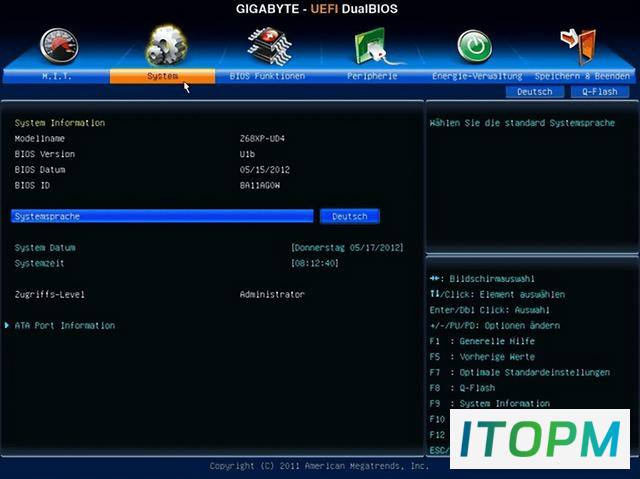Edit the System Datum value field
Image resolution: width=640 pixels, height=479 pixels.
347,248
